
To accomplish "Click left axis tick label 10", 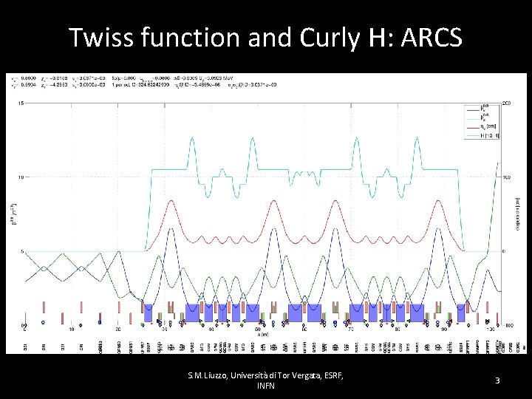I will [21, 177].
